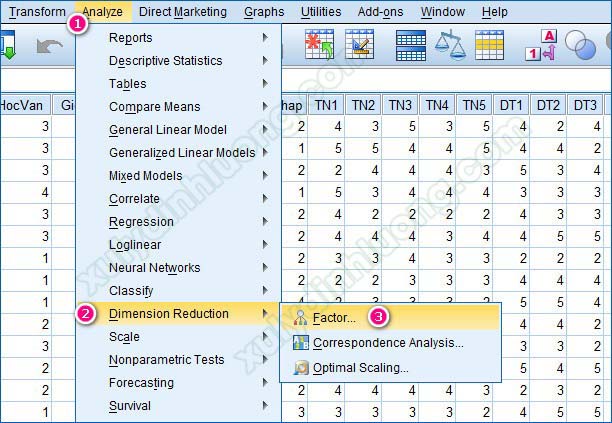Select the DT1 column header

pyautogui.click(x=511, y=105)
